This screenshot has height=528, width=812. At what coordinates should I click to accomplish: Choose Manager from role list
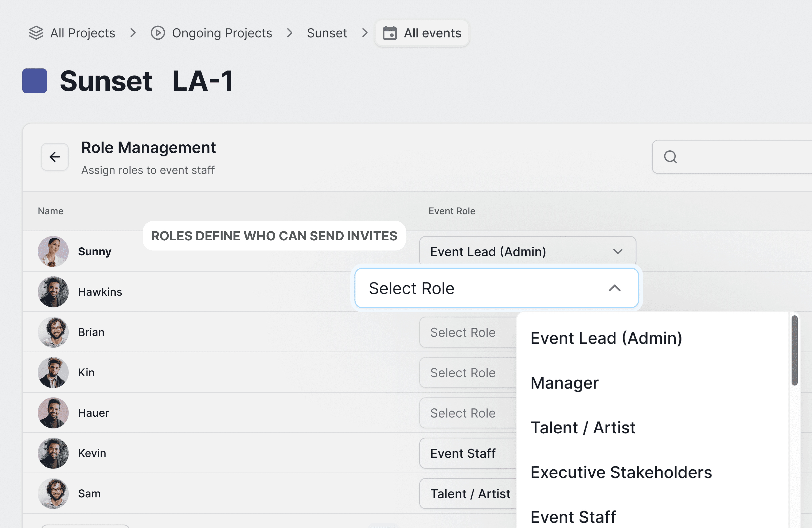[564, 383]
